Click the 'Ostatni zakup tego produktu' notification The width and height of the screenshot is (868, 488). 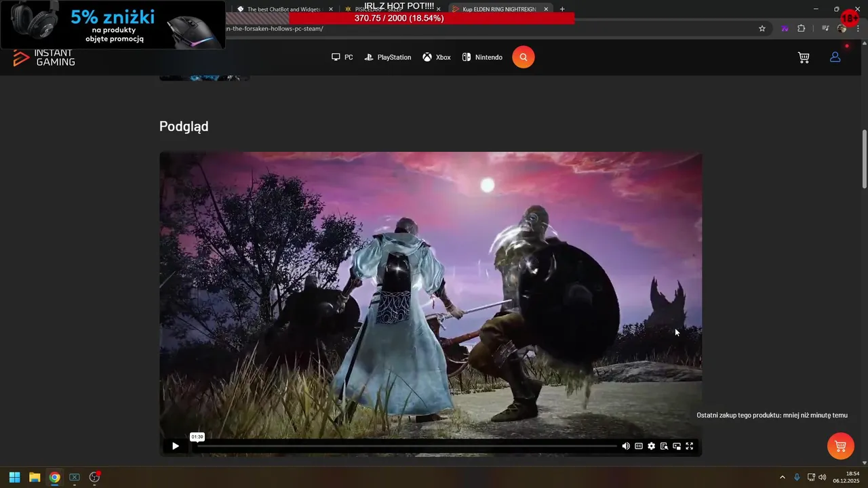click(772, 415)
